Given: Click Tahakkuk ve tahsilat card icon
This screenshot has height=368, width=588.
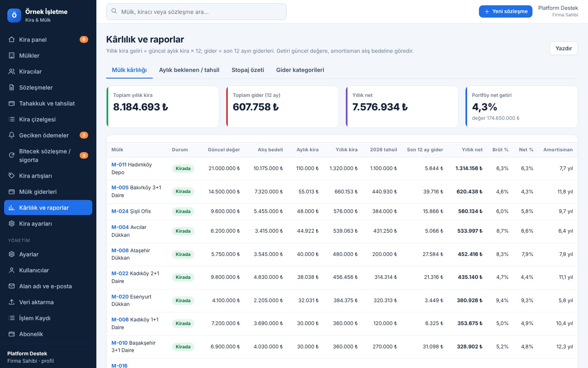Looking at the screenshot, I should pyautogui.click(x=11, y=103).
